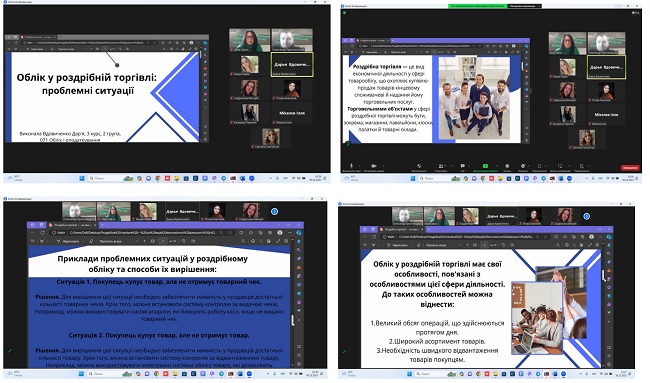650x383 pixels.
Task: Expand the arrow next to the video button
Action: 383,166
